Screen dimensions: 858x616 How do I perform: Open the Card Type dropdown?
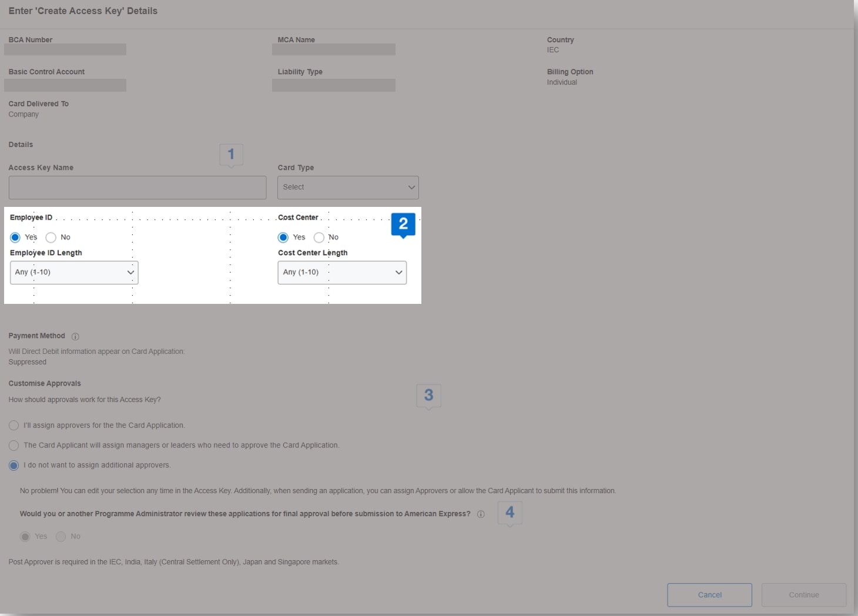[348, 188]
